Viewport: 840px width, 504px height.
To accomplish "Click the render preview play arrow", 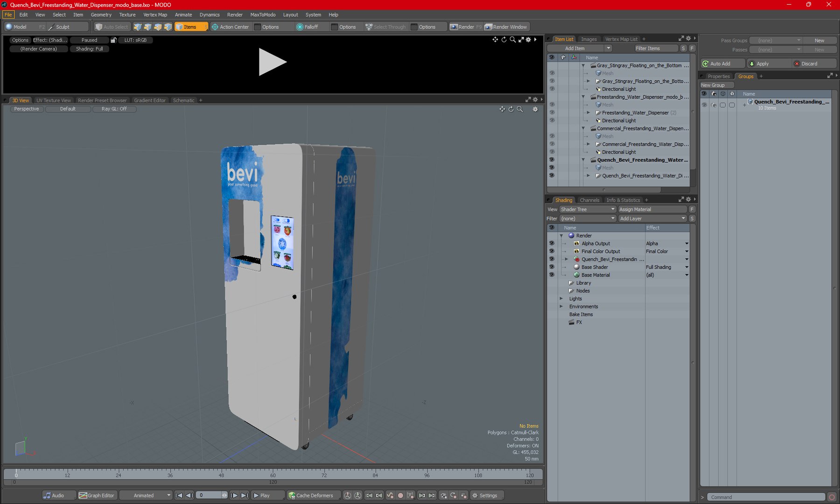I will (273, 62).
